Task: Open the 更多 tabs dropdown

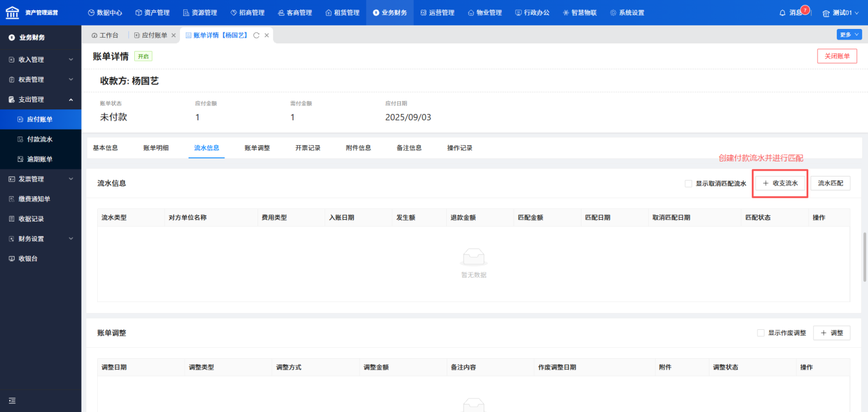Action: click(x=849, y=35)
